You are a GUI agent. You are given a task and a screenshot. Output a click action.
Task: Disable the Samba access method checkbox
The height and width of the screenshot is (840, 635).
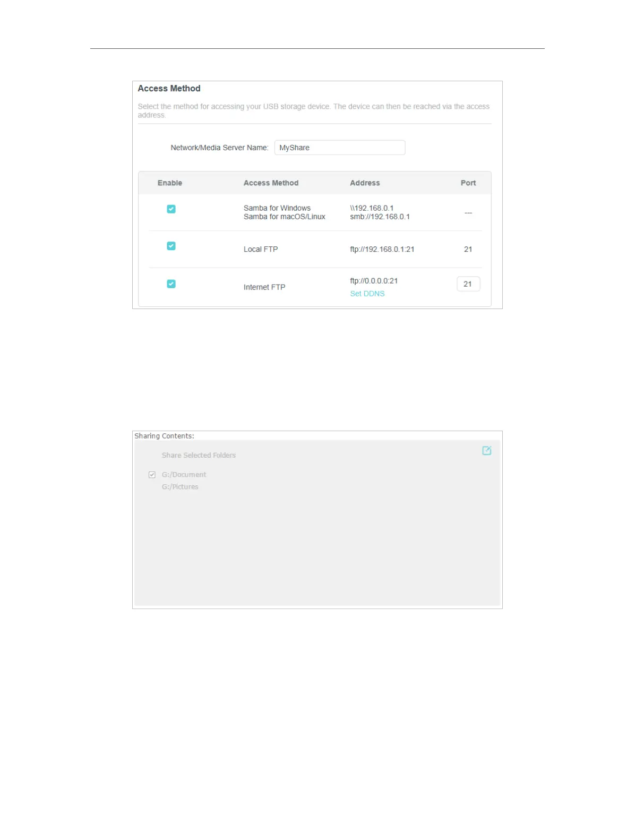171,209
